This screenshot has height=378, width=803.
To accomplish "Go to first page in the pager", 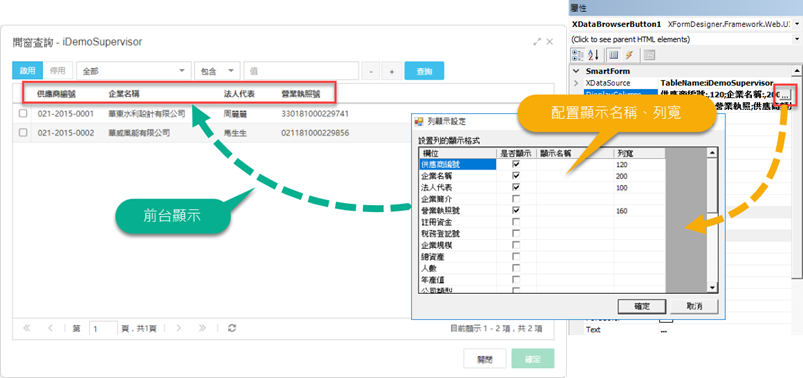I will [27, 328].
